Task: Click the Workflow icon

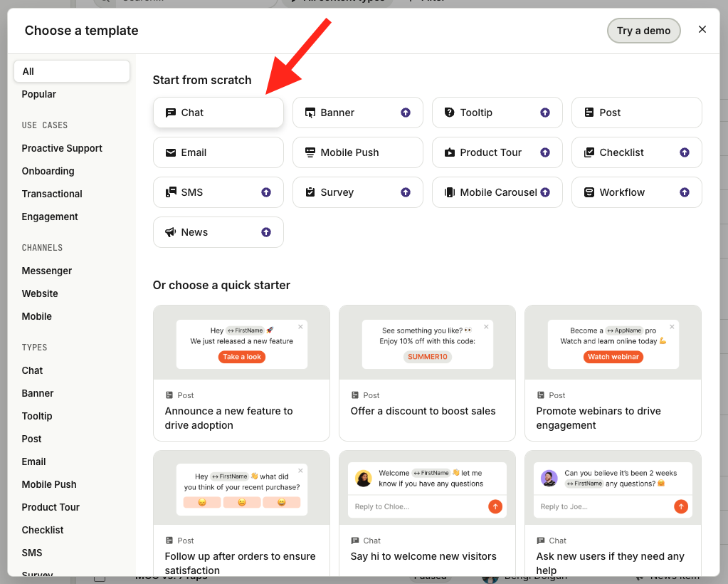Action: click(589, 192)
